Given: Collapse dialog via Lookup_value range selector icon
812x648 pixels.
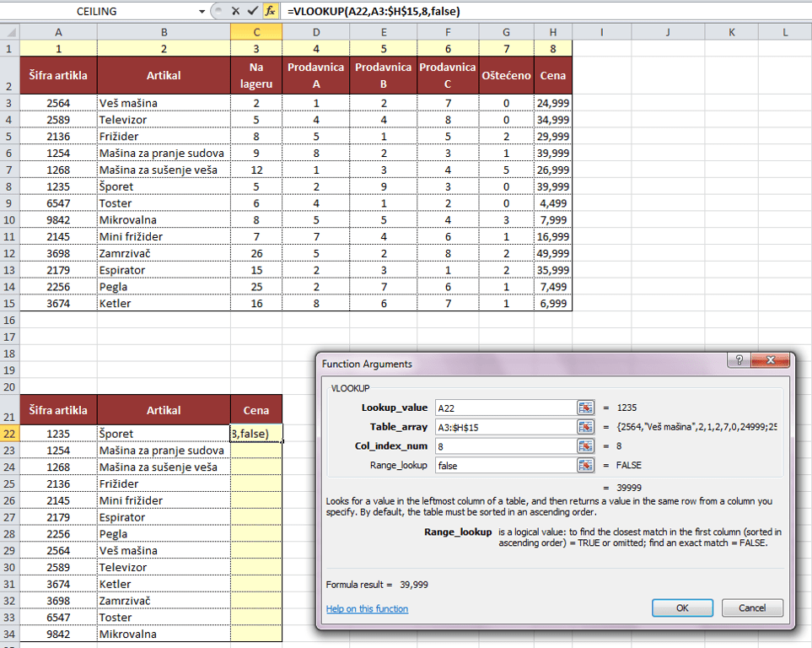Looking at the screenshot, I should tap(585, 408).
